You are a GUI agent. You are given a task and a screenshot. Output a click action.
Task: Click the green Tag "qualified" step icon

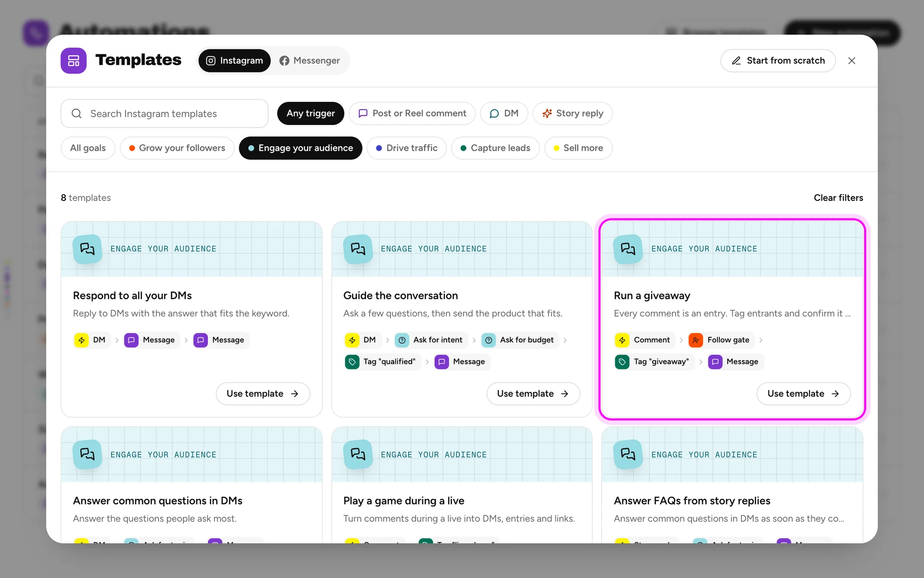(352, 362)
